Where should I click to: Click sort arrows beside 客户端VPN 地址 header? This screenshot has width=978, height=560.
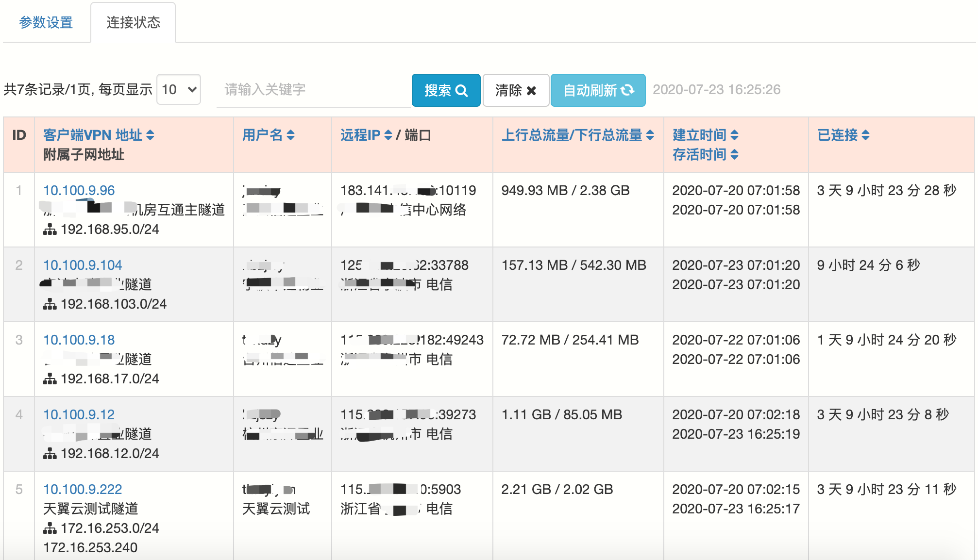[150, 135]
